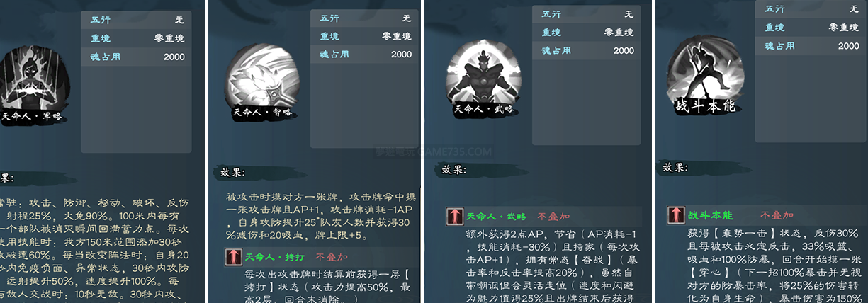This screenshot has width=868, height=303.
Task: Select the 天命人·智略 skill portrait
Action: pyautogui.click(x=262, y=76)
